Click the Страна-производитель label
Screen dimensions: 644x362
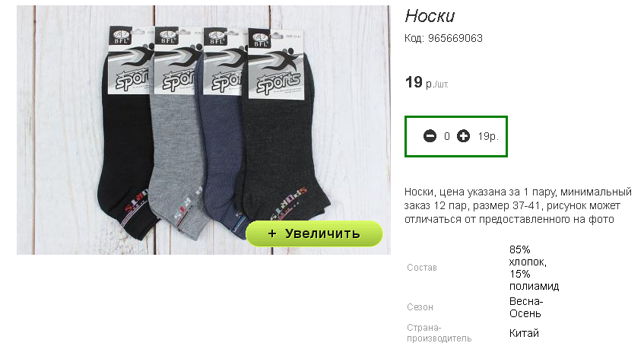point(439,333)
